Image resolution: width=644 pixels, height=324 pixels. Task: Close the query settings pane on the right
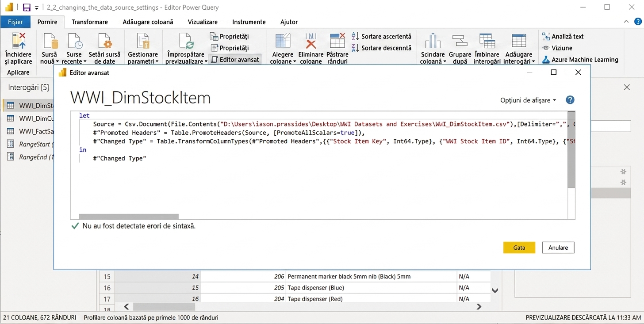tap(627, 88)
